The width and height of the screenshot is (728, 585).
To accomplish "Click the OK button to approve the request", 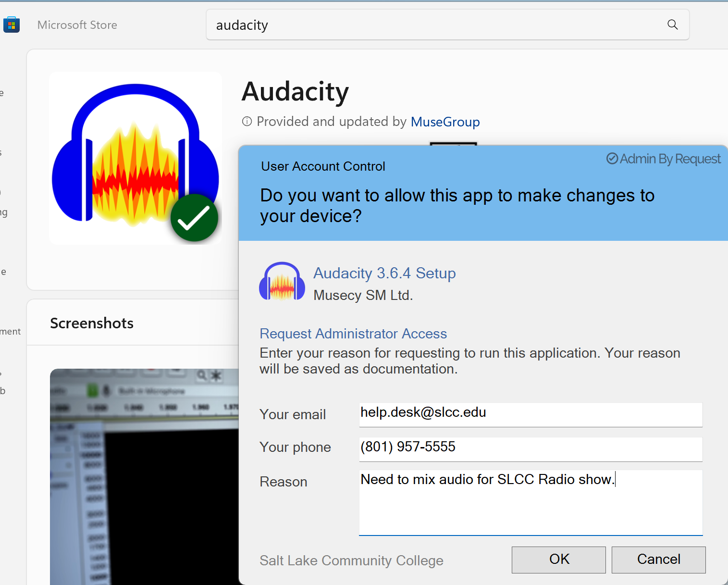I will point(558,560).
